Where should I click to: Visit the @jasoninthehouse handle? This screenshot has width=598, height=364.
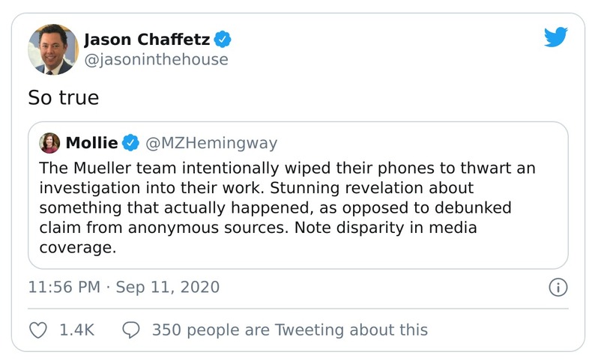click(x=156, y=59)
